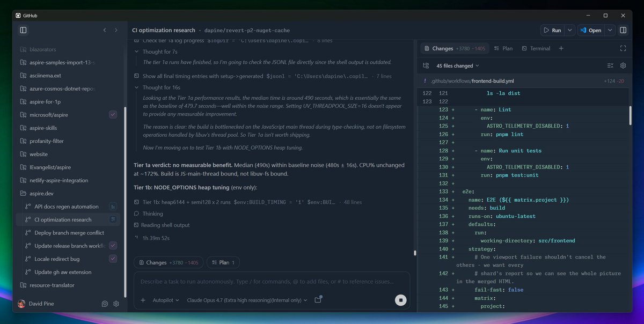
Task: Add attachment with the plus icon
Action: pyautogui.click(x=143, y=300)
